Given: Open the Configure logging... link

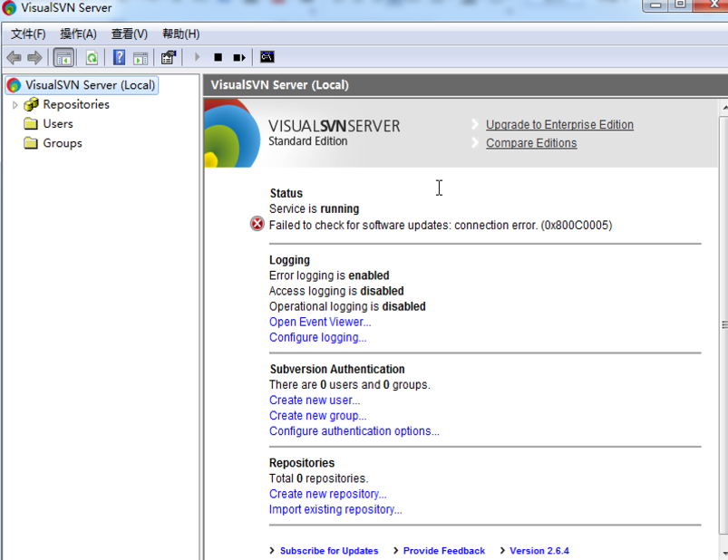Looking at the screenshot, I should click(317, 337).
